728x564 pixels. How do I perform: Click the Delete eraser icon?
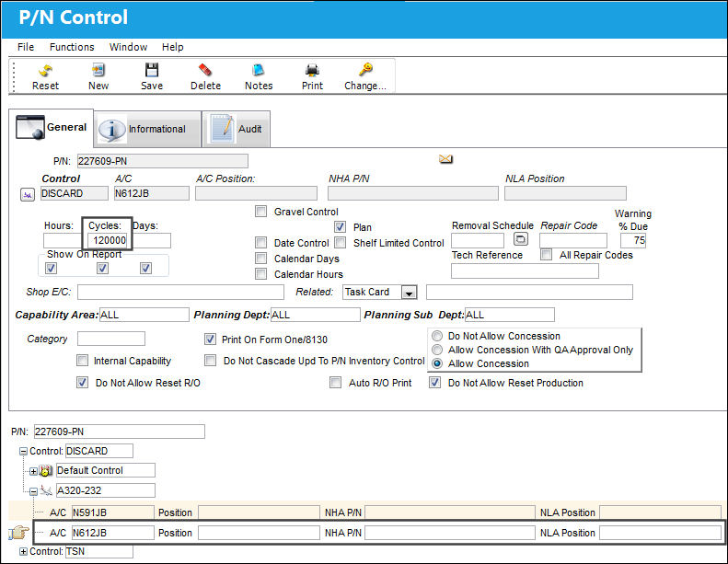(x=205, y=70)
